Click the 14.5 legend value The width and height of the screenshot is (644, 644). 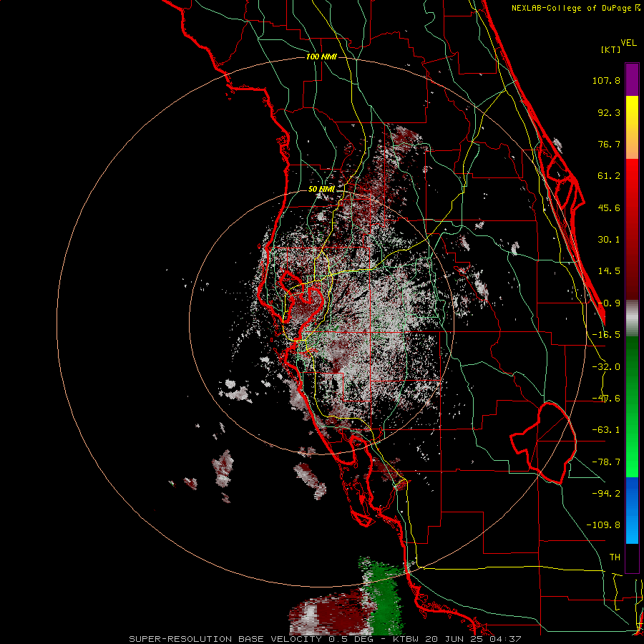click(609, 271)
